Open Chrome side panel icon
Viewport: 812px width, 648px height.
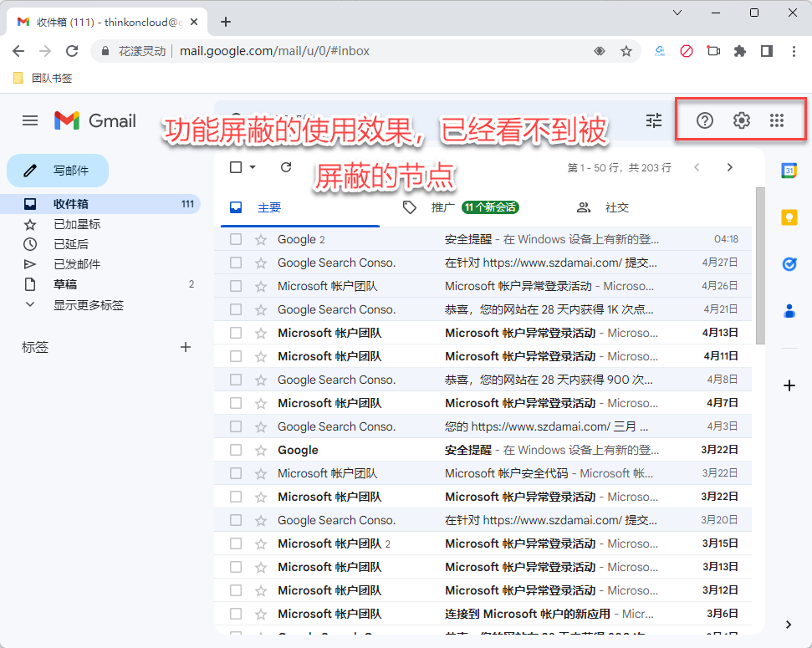(767, 51)
